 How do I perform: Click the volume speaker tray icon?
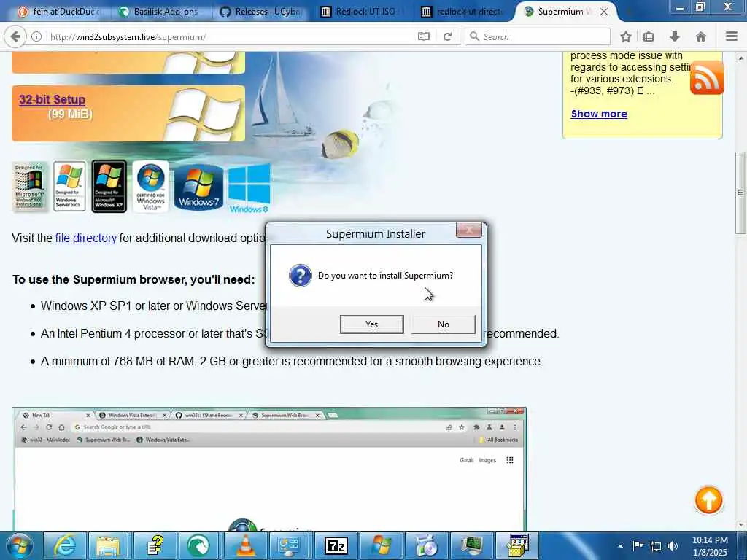(x=673, y=546)
